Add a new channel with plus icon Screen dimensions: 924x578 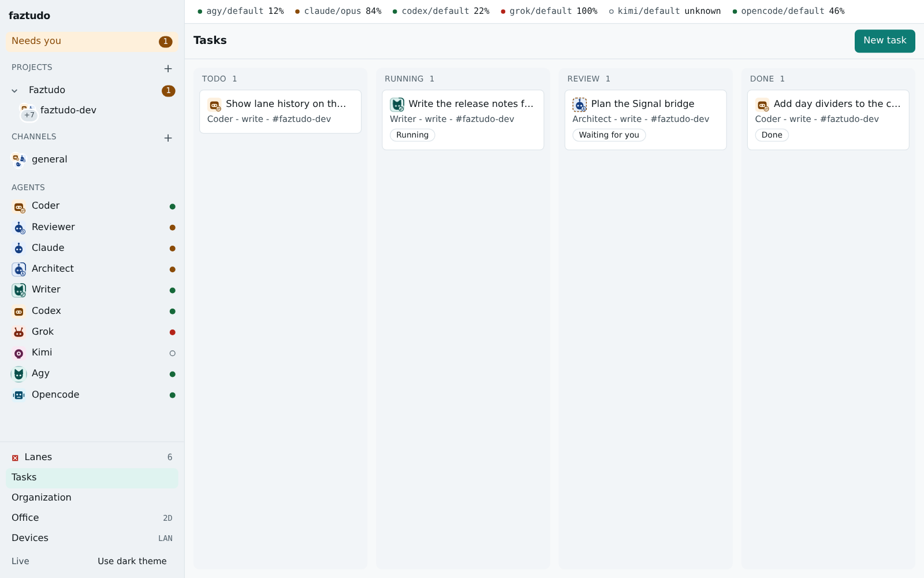click(x=168, y=138)
